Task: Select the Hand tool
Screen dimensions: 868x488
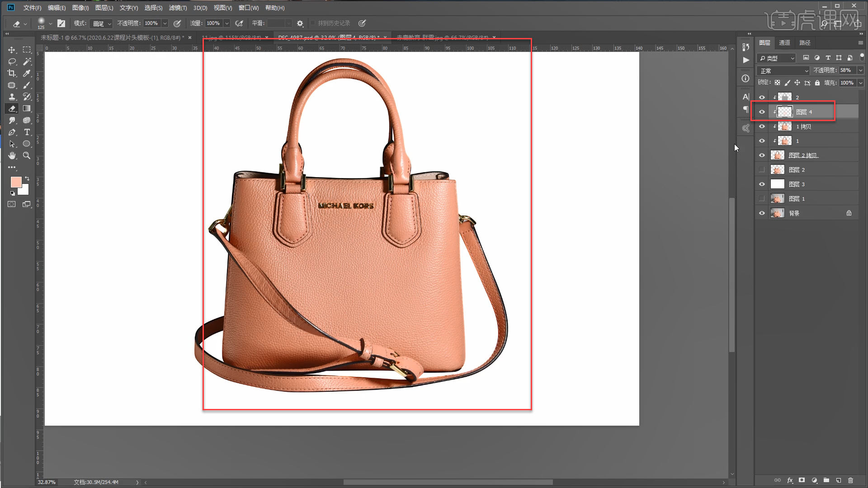Action: click(x=12, y=155)
